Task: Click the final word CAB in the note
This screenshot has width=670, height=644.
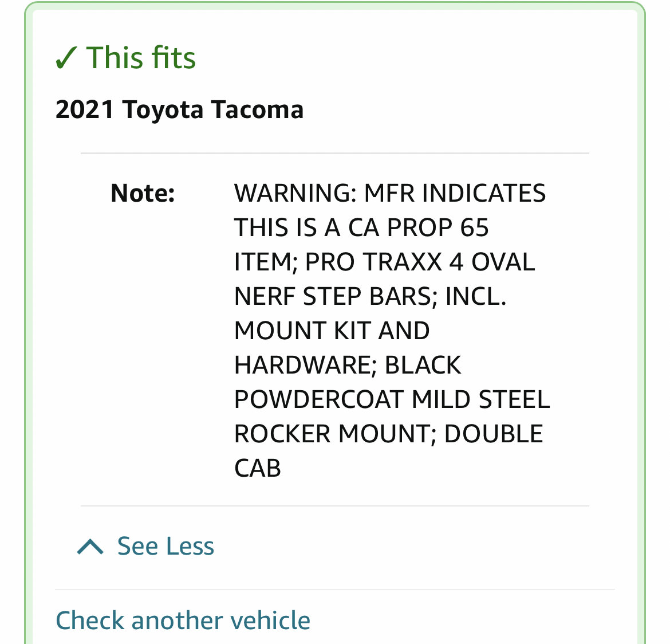Action: pos(258,468)
